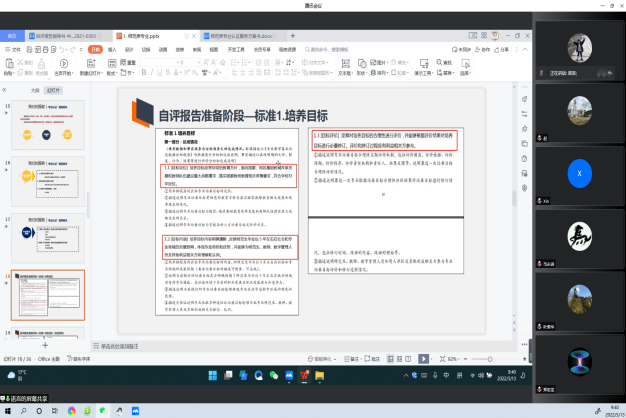Click the Undo arrow icon

(x=61, y=50)
